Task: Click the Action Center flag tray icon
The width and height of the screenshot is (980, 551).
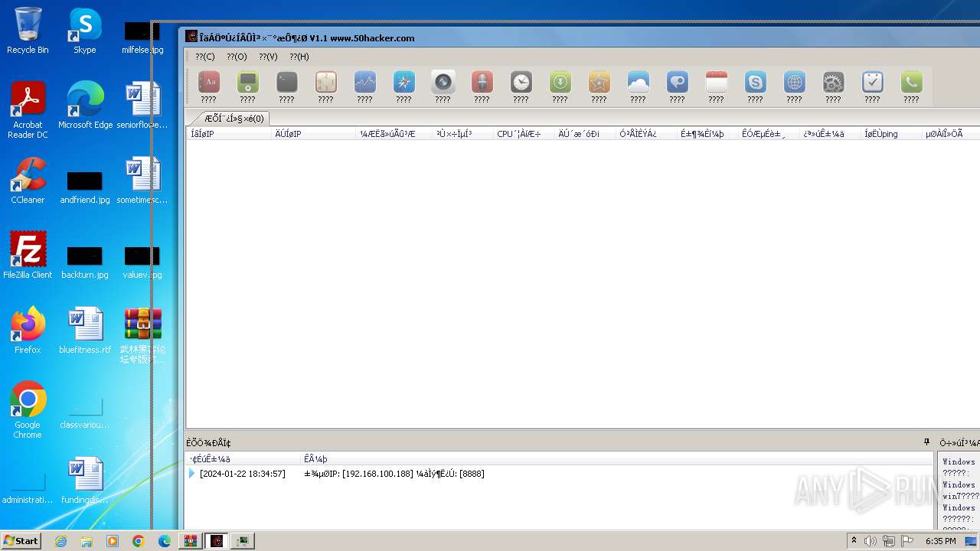Action: [x=907, y=541]
